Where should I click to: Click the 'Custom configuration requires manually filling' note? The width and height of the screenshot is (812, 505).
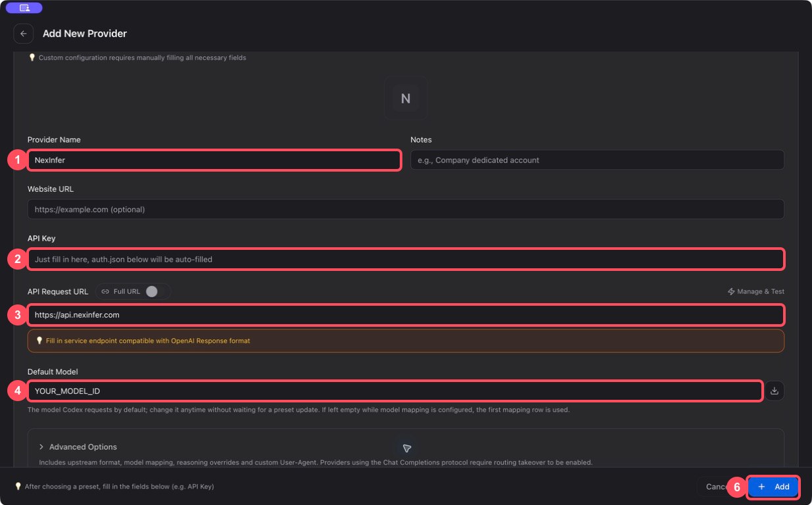pos(137,58)
